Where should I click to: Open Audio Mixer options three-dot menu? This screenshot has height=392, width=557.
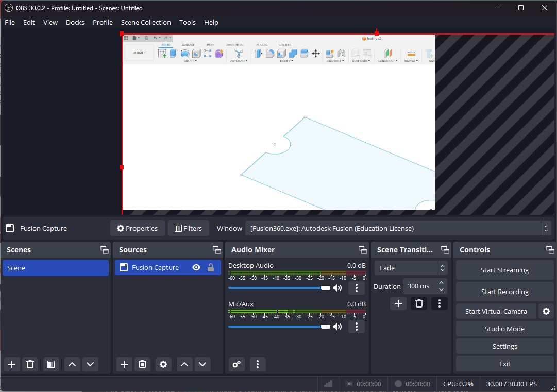click(x=258, y=364)
